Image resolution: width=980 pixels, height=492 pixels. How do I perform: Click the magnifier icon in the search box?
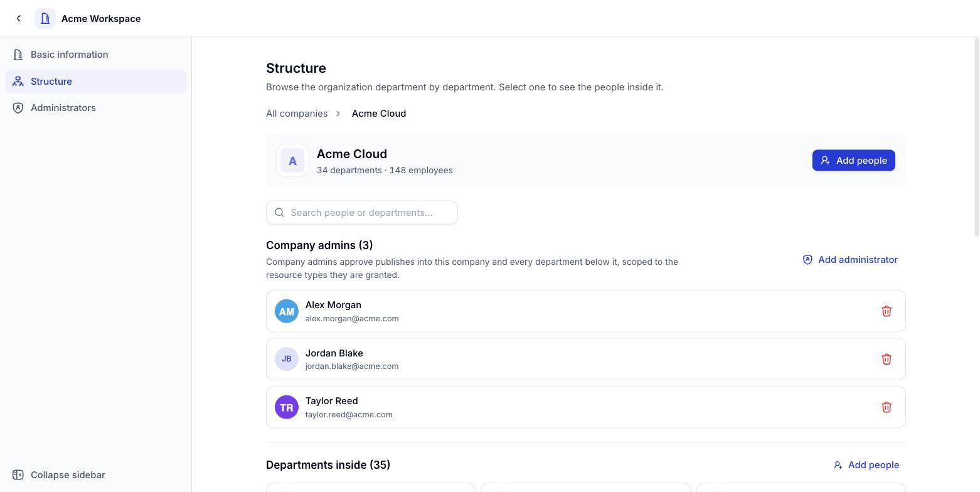(x=280, y=213)
